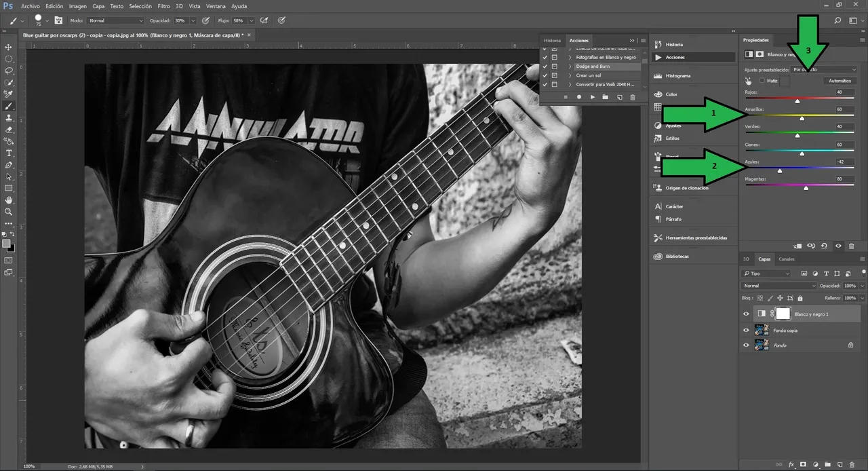Open the Flujo 58% dropdown arrow
This screenshot has height=471, width=868.
pos(252,20)
